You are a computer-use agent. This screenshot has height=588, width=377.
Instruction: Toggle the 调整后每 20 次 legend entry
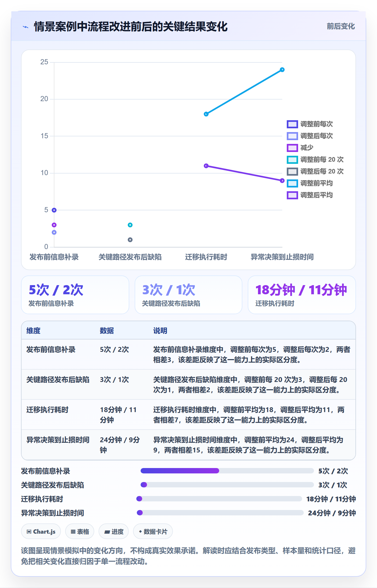[315, 171]
